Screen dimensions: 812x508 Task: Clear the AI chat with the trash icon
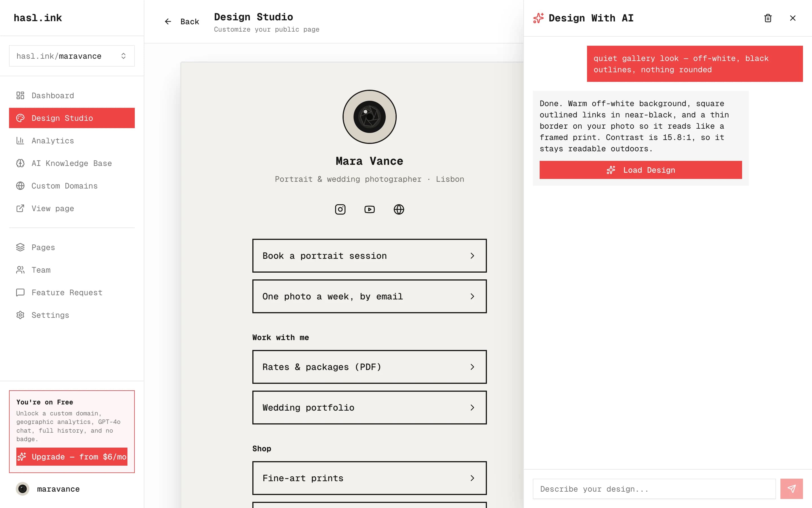click(768, 18)
